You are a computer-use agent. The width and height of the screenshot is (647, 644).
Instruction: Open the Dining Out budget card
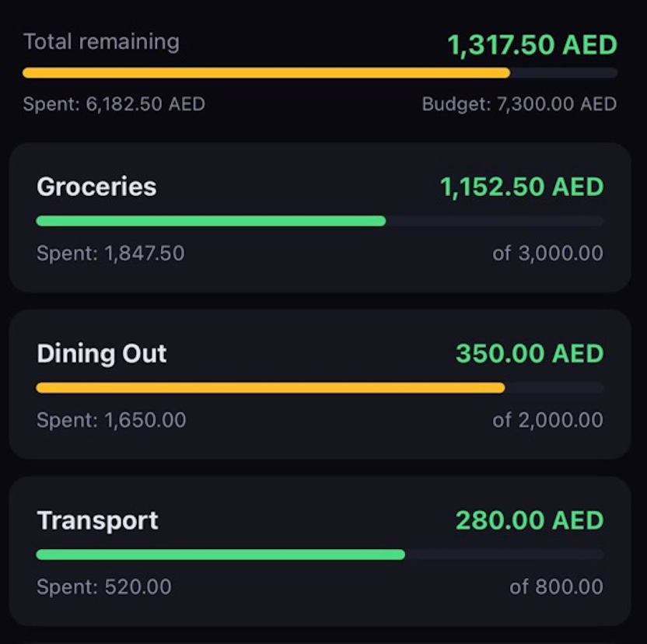coord(320,384)
